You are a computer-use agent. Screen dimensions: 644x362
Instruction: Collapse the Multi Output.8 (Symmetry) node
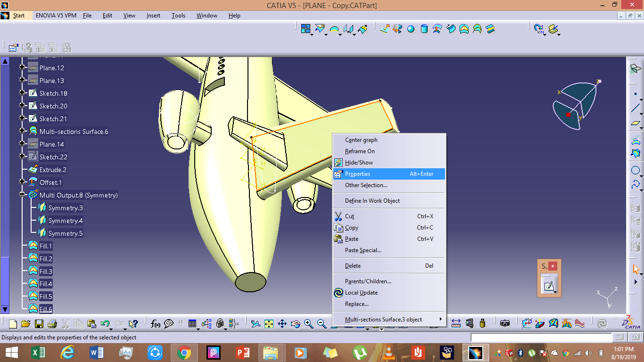[22, 195]
